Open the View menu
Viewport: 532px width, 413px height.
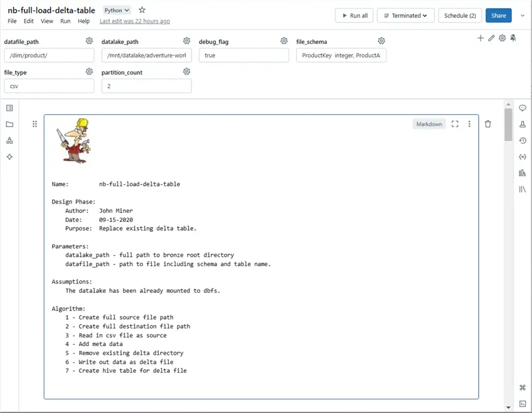tap(47, 21)
